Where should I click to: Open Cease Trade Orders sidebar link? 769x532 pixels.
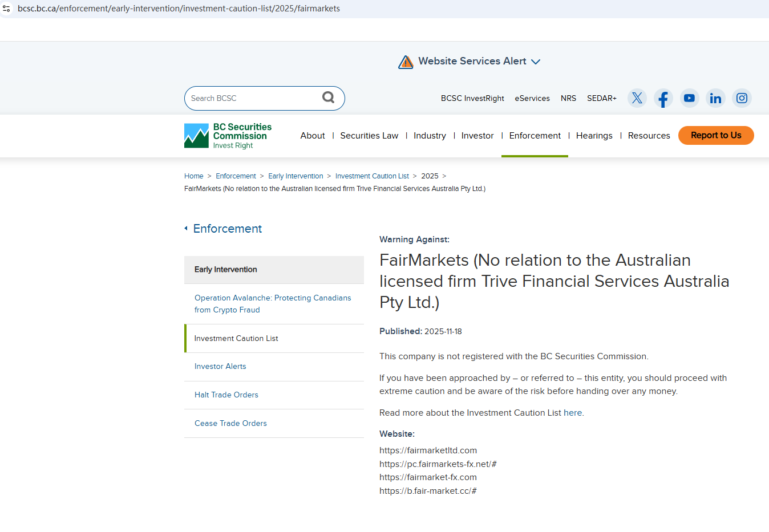pyautogui.click(x=230, y=424)
